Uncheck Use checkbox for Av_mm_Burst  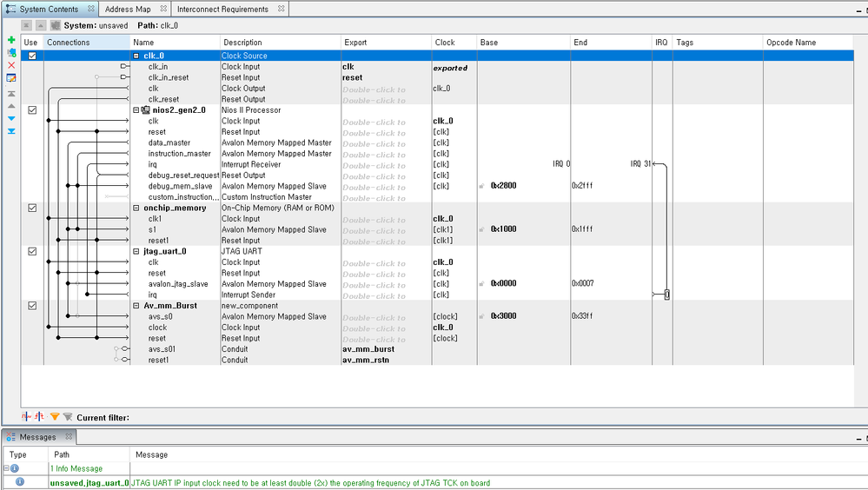coord(32,305)
